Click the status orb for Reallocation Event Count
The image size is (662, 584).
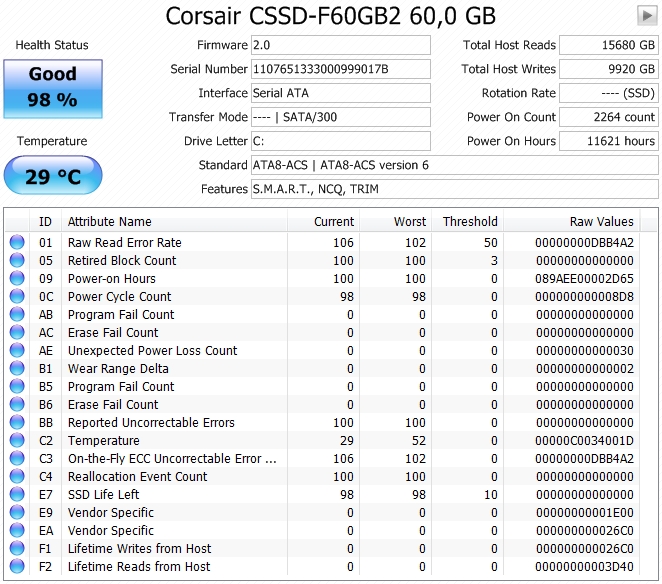(17, 476)
